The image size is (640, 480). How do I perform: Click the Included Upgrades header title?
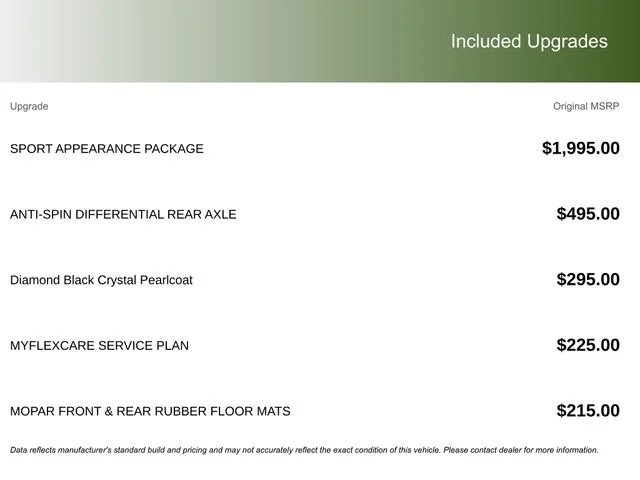pos(529,42)
